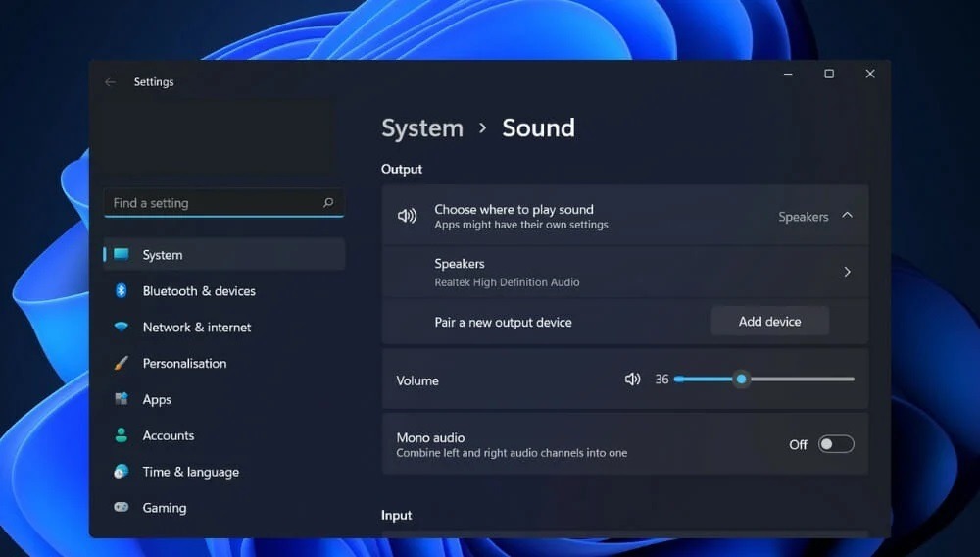
Task: Click the Apps icon in sidebar
Action: click(122, 399)
